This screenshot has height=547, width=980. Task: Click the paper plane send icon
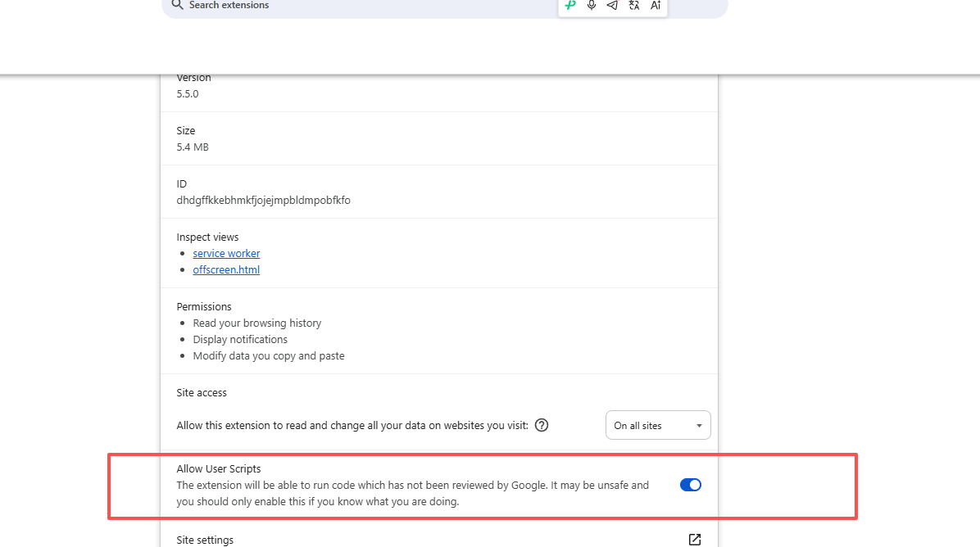click(x=613, y=5)
